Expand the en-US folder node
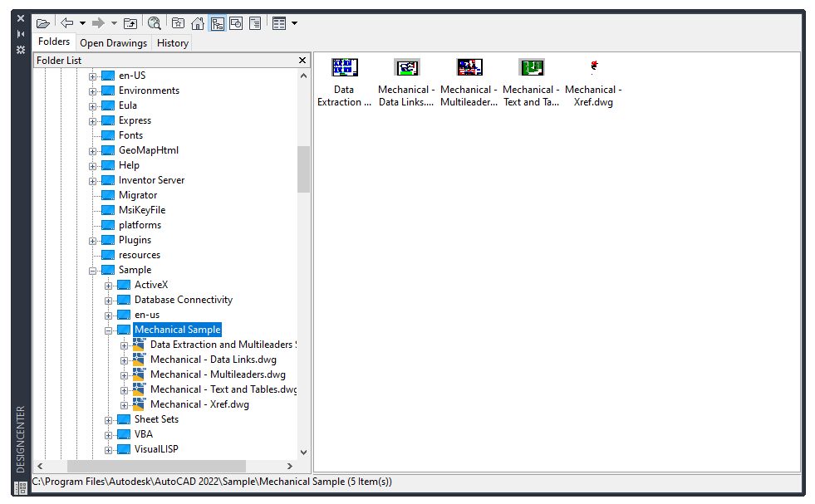Viewport: 815px width, 504px height. (92, 76)
